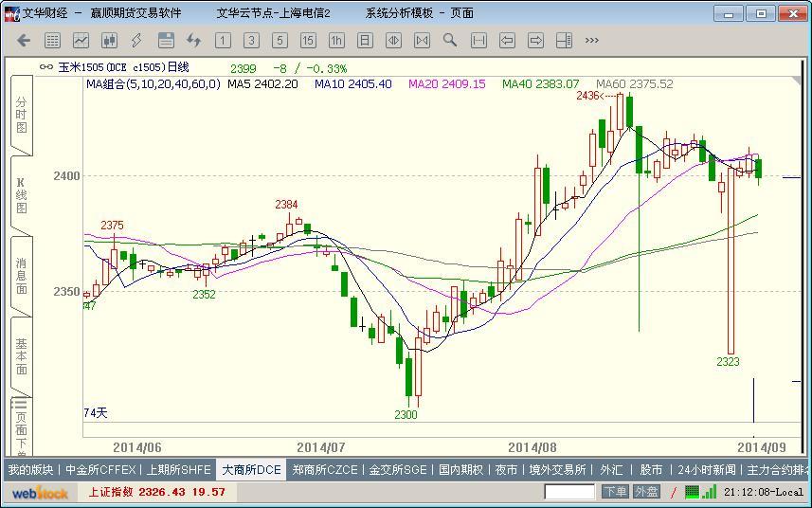Open the 上期所SHFE exchange tab

point(178,470)
